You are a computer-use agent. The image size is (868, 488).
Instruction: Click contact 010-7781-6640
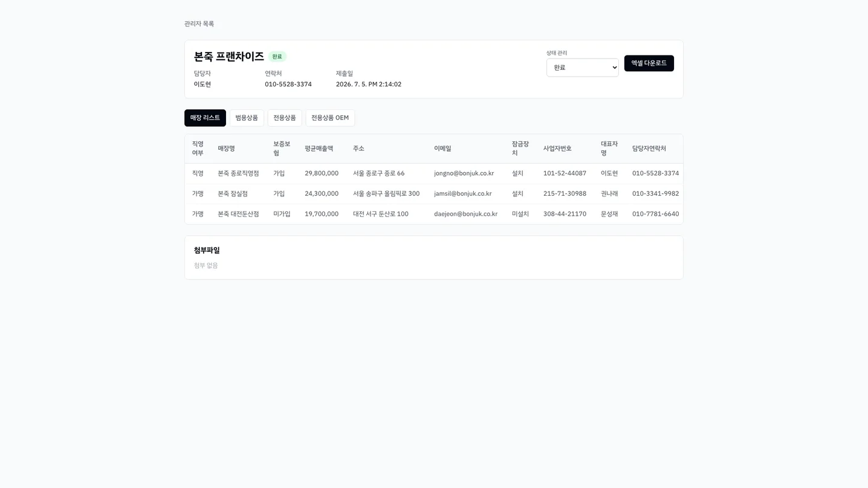pos(656,214)
